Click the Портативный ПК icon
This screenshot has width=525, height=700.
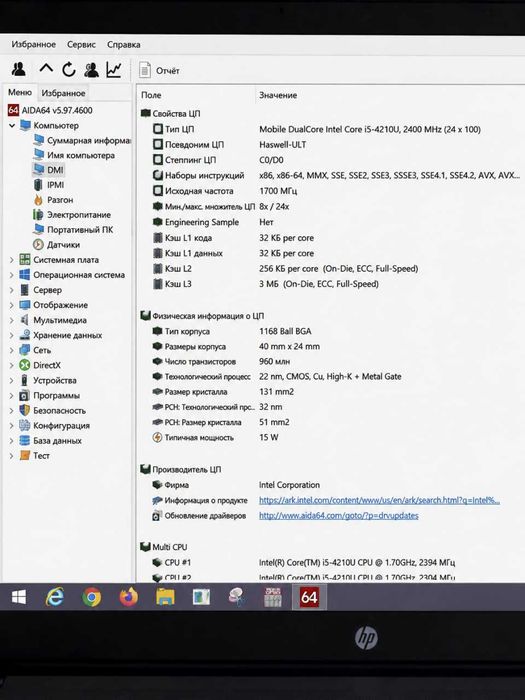tap(39, 229)
